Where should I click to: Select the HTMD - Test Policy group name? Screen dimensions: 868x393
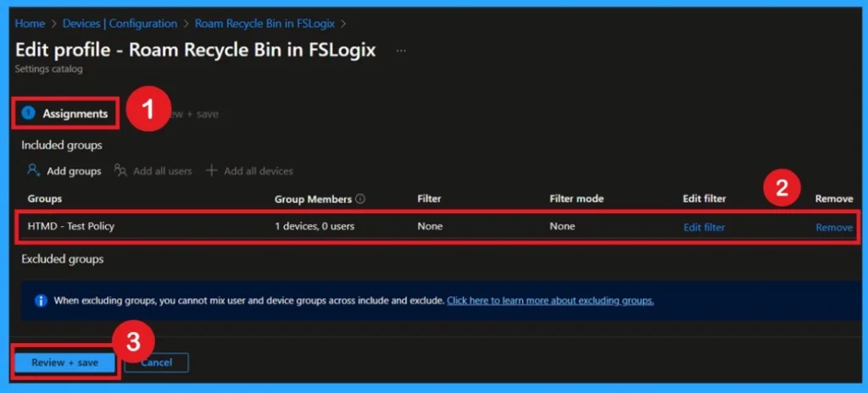click(70, 227)
